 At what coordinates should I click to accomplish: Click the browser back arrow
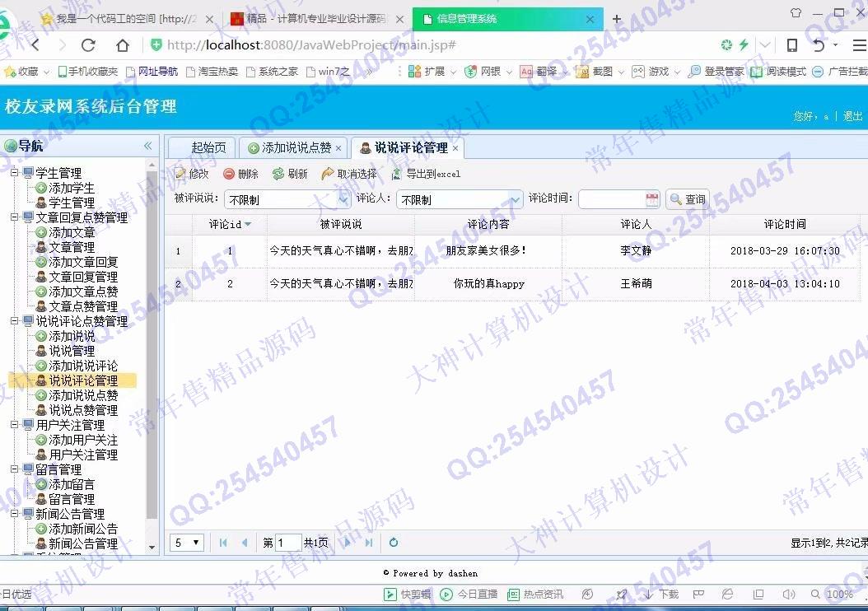pos(36,44)
